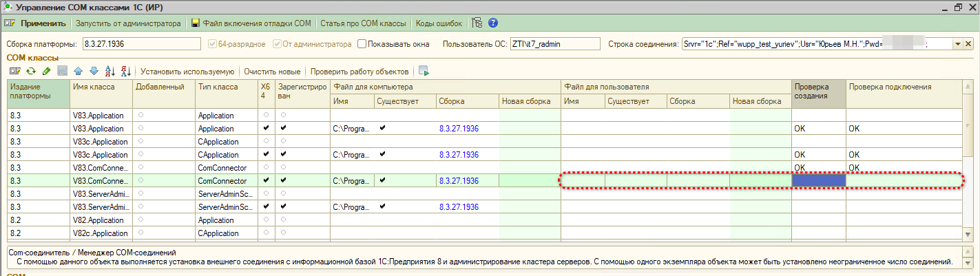Toggle the 64-разрядное checkbox

coord(213,44)
